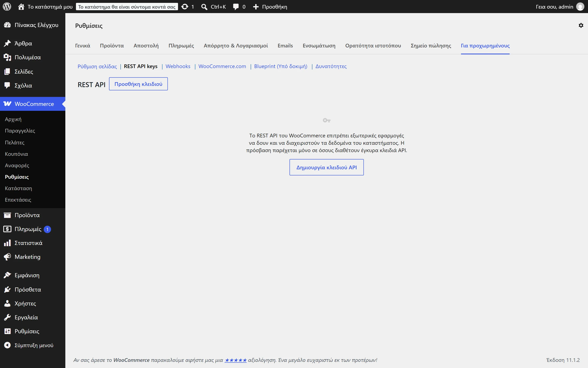
Task: Click the coming soon store notice badge
Action: click(x=127, y=7)
